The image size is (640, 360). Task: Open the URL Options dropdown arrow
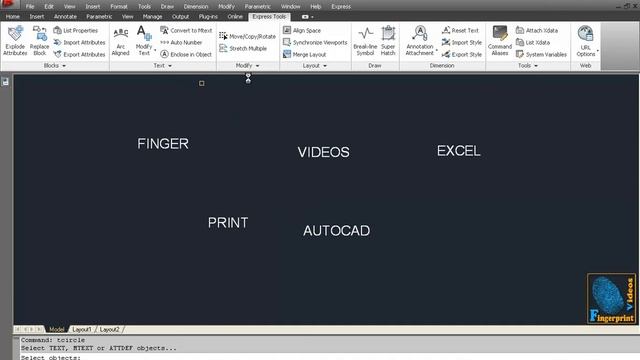click(x=598, y=50)
